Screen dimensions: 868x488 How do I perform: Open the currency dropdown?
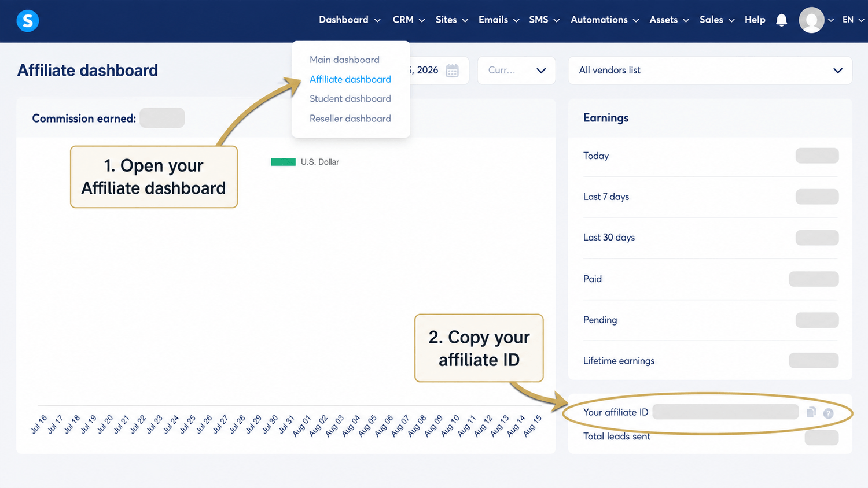pyautogui.click(x=516, y=71)
